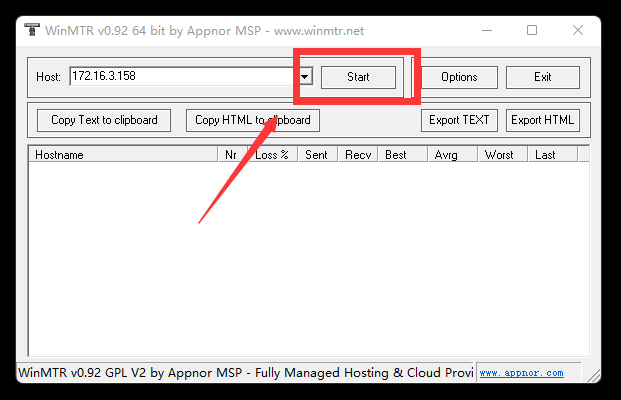621x400 pixels.
Task: Expand the Host dropdown arrow
Action: (305, 76)
